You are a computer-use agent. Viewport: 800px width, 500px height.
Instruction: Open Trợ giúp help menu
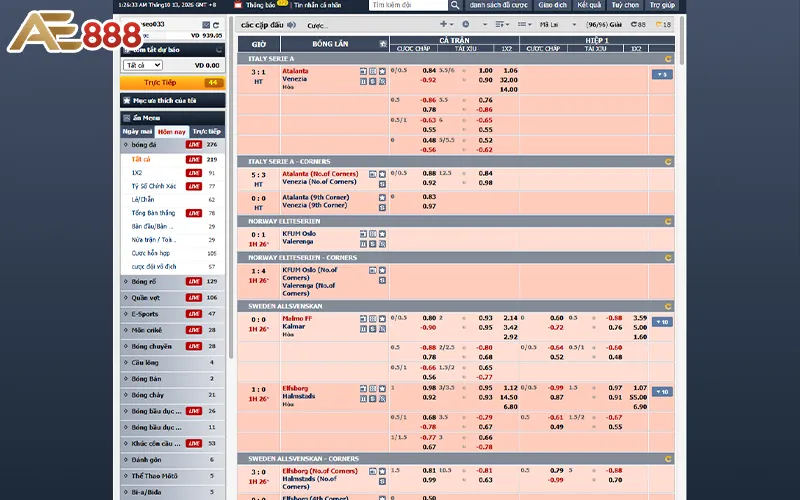662,5
